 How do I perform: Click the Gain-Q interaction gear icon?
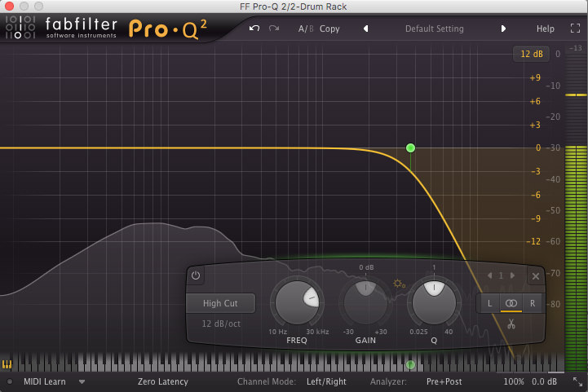click(399, 284)
